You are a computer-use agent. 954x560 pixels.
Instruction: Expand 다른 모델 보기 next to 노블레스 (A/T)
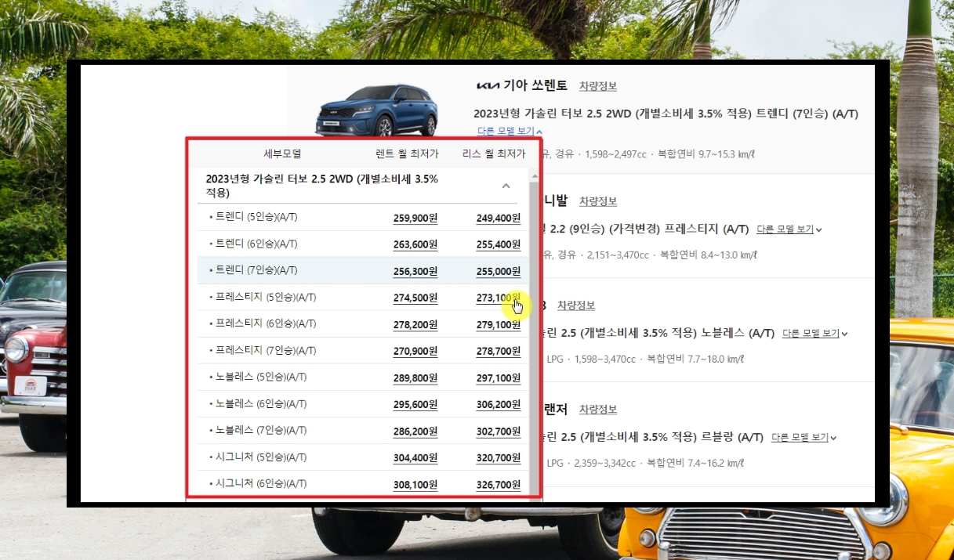[x=815, y=334]
